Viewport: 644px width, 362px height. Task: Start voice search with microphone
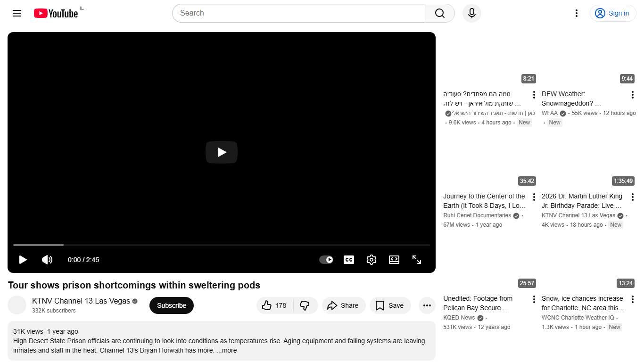point(471,13)
